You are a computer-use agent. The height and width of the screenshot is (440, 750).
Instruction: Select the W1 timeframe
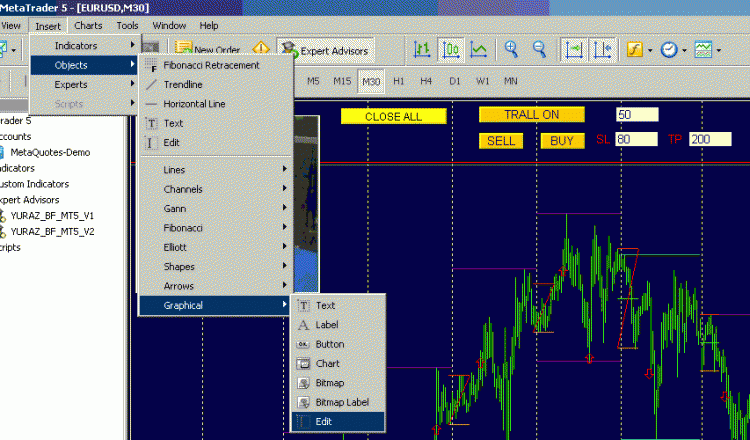pyautogui.click(x=483, y=81)
